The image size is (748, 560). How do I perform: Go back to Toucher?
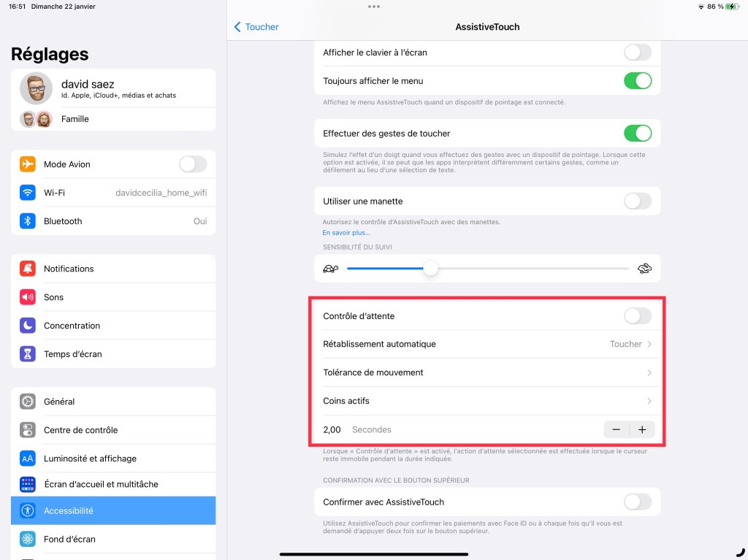[x=256, y=27]
